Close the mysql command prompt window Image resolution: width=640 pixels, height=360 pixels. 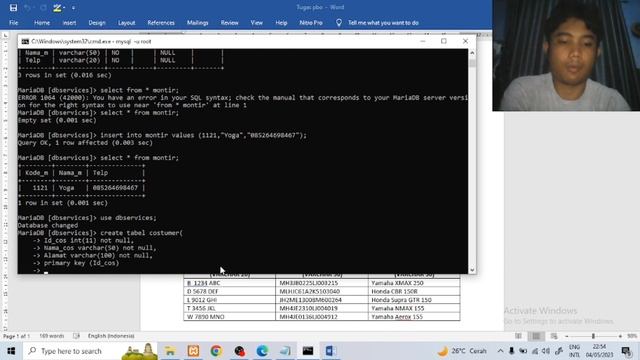(x=465, y=41)
